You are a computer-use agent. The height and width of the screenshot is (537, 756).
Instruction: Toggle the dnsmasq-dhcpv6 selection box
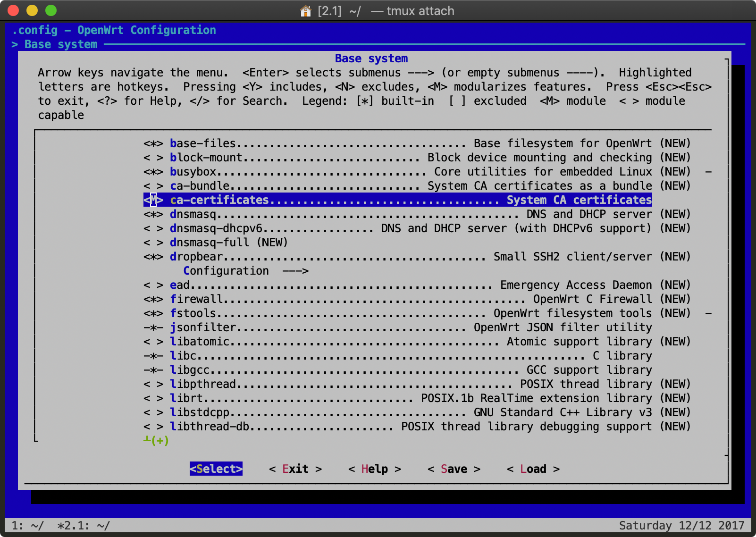(153, 228)
